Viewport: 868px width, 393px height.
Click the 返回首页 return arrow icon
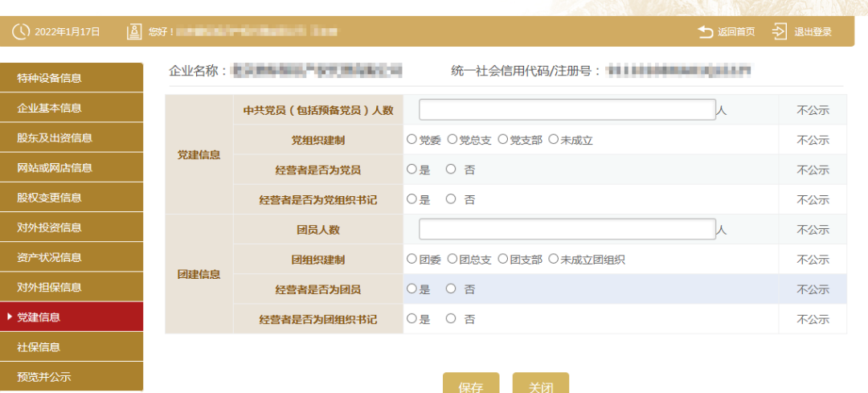[706, 32]
